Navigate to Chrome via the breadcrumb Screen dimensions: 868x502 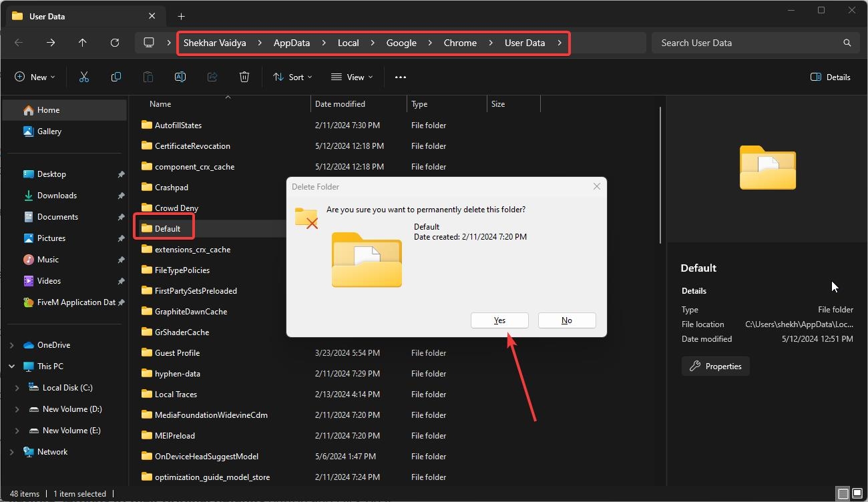tap(459, 42)
